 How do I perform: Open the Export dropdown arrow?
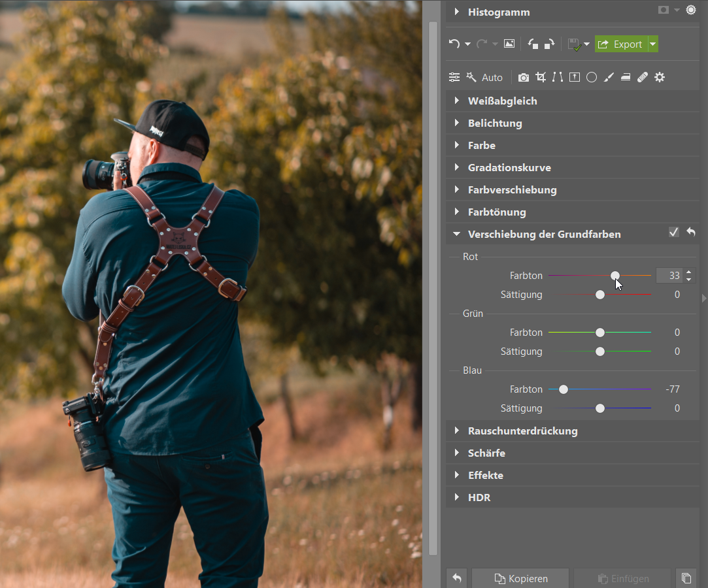point(652,44)
